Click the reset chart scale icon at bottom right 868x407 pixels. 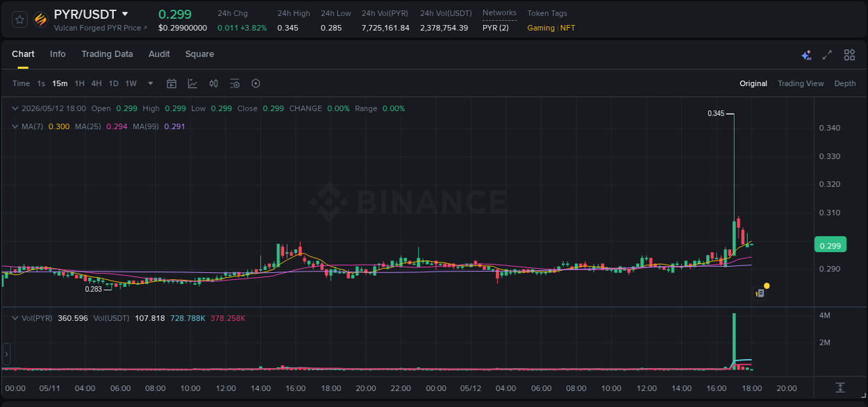tap(840, 388)
